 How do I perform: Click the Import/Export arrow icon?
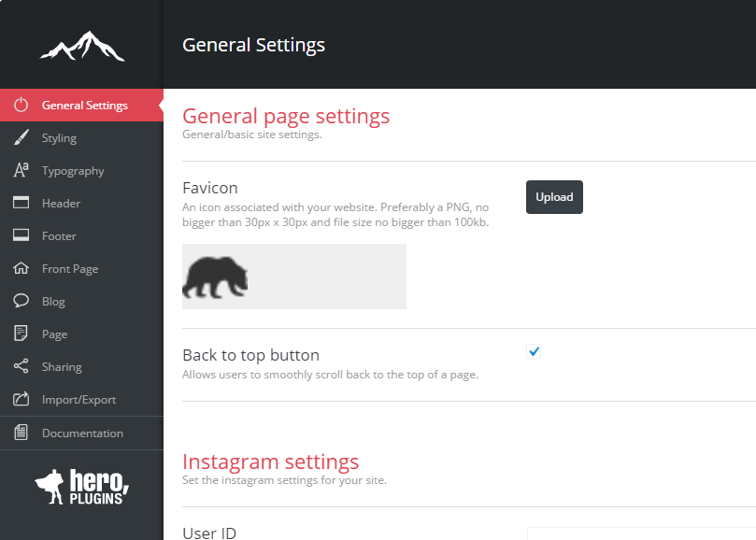21,399
